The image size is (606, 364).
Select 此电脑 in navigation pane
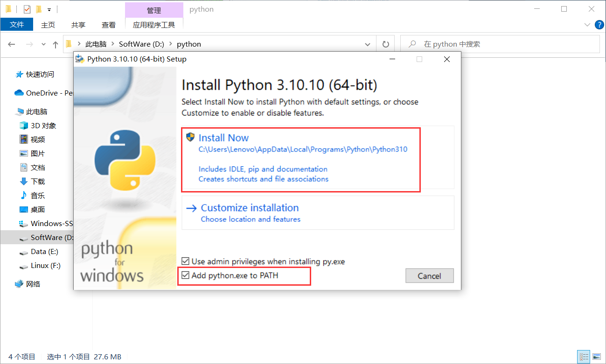(36, 111)
